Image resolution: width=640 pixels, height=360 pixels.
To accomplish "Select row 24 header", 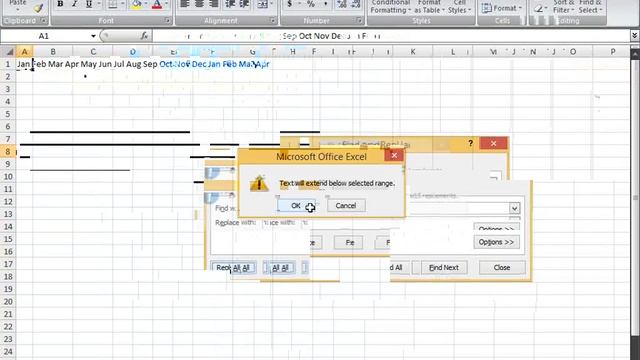I will (x=8, y=351).
